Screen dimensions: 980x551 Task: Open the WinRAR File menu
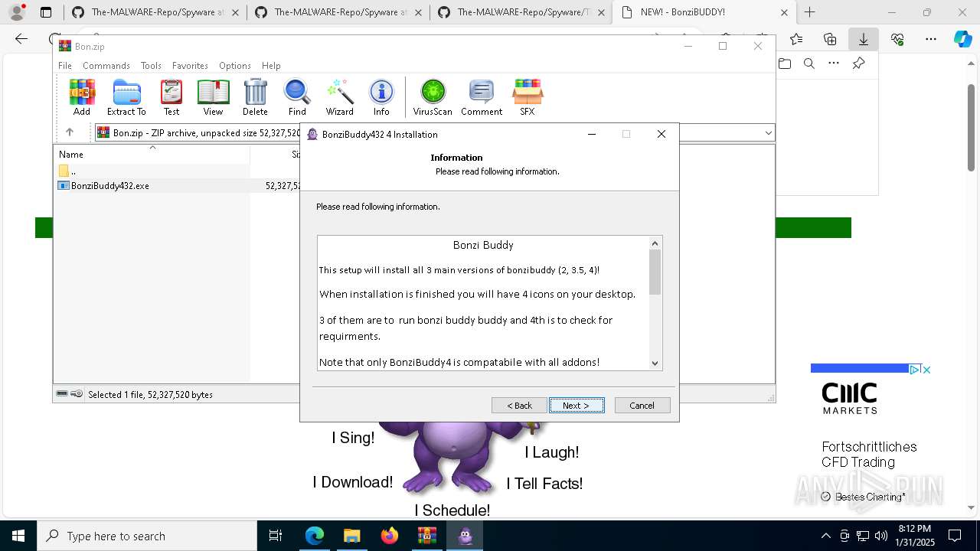65,66
